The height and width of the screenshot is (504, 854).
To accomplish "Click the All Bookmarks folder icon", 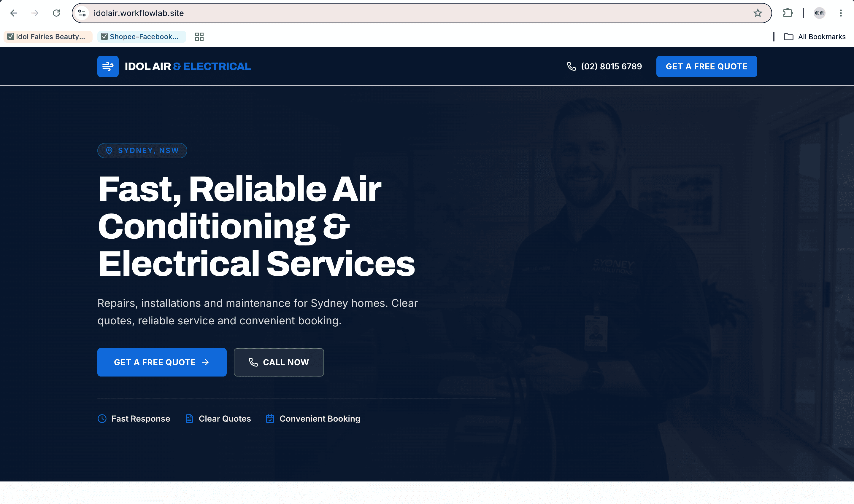I will (x=788, y=37).
